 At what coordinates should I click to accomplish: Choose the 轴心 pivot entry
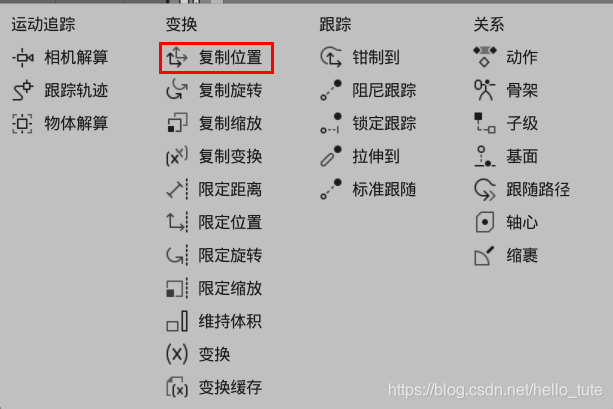coord(506,222)
